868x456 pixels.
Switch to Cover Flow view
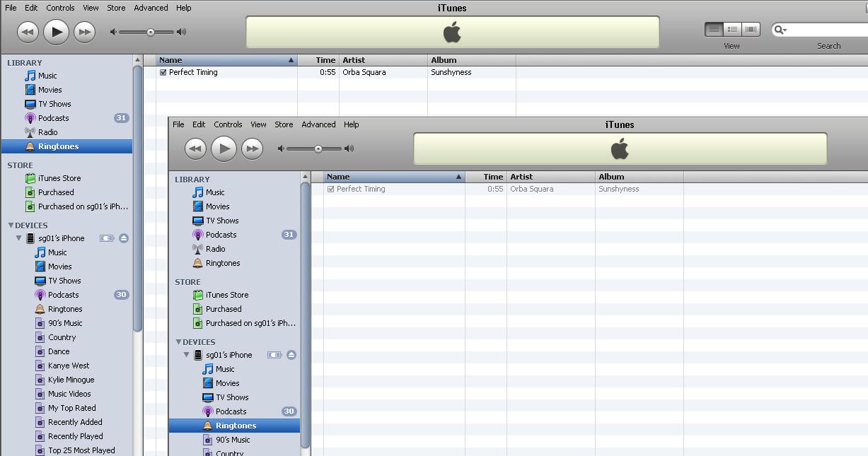tap(750, 29)
